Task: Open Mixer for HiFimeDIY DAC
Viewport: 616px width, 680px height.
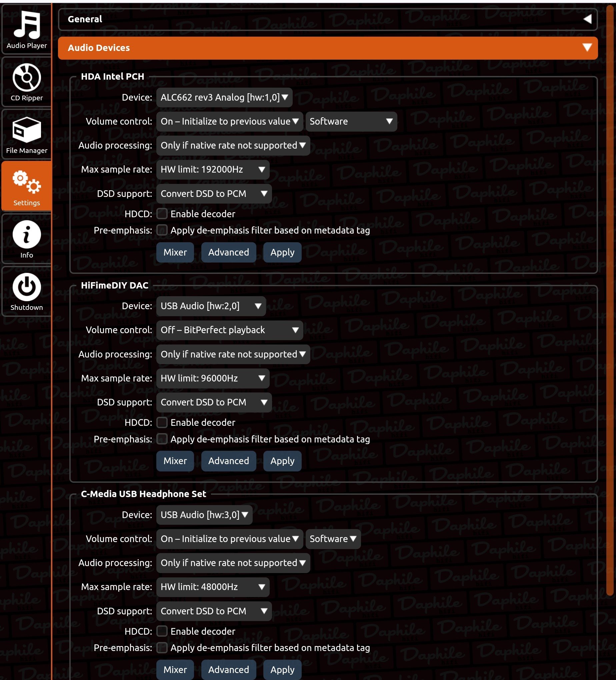Action: (175, 461)
